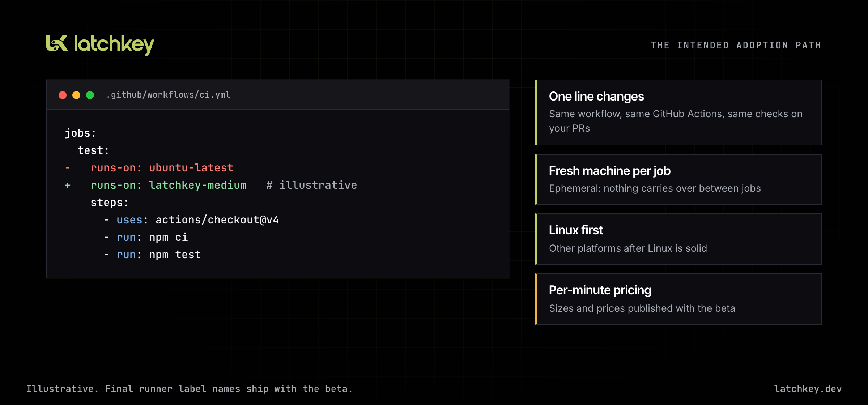Click the red minus diff marker
The height and width of the screenshot is (405, 868).
[68, 168]
